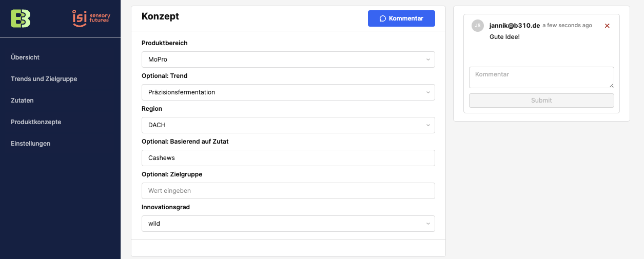Open the Region dropdown set to DACH
Screen dimensions: 644x259
point(288,125)
